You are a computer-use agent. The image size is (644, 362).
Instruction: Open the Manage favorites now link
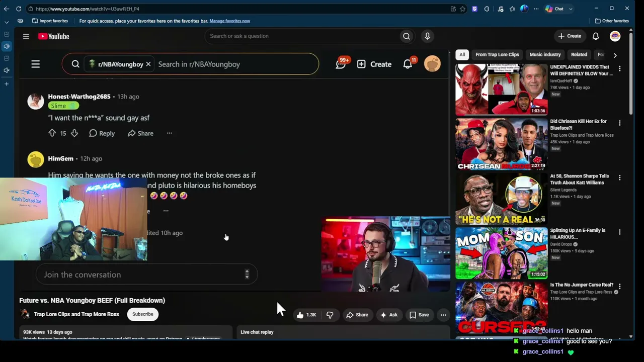(229, 21)
